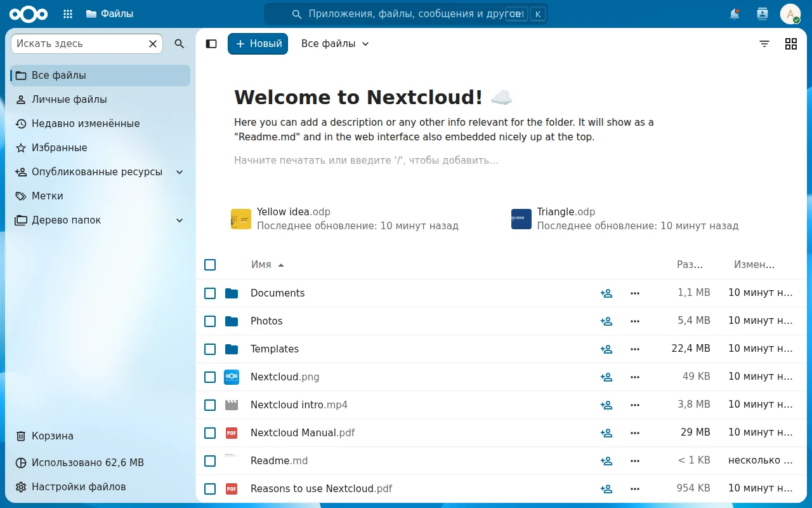Open the Все файлы breadcrumb dropdown
The height and width of the screenshot is (508, 812).
coord(335,44)
